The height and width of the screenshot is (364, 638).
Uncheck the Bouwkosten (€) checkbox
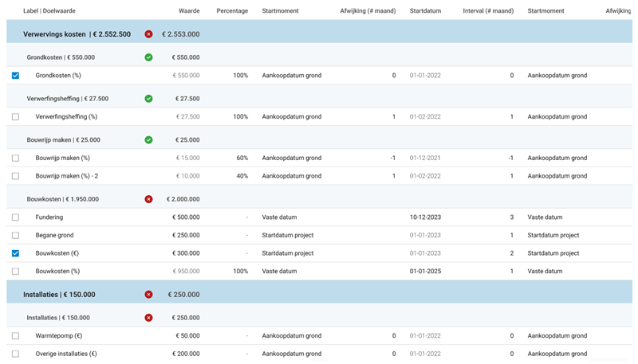pos(16,253)
